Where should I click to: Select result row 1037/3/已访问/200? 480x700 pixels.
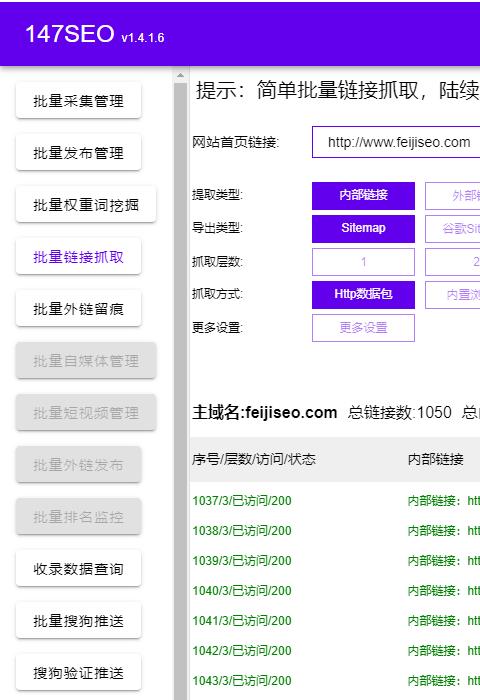point(335,501)
